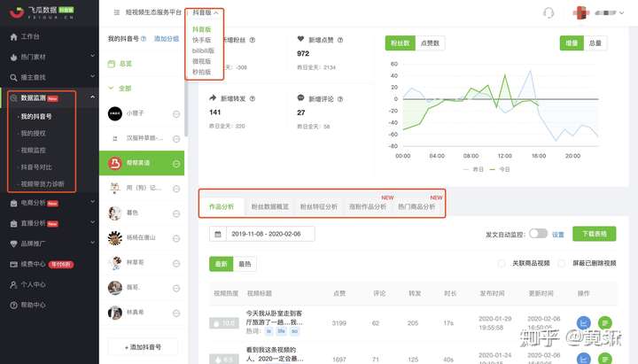Click help icon next to 新增点赞

[340, 40]
